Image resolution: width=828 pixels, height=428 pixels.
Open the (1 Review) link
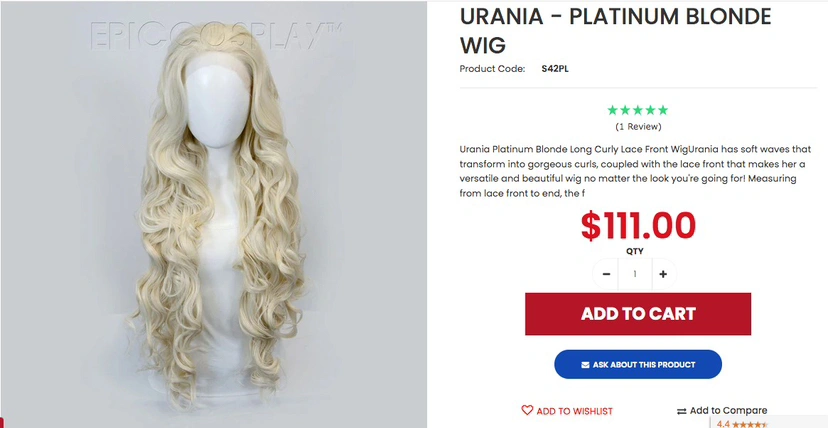638,127
